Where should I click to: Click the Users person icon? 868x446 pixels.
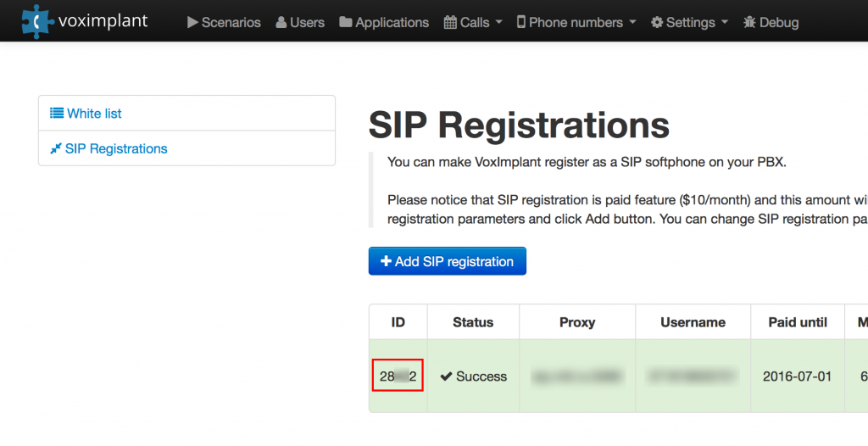coord(281,22)
